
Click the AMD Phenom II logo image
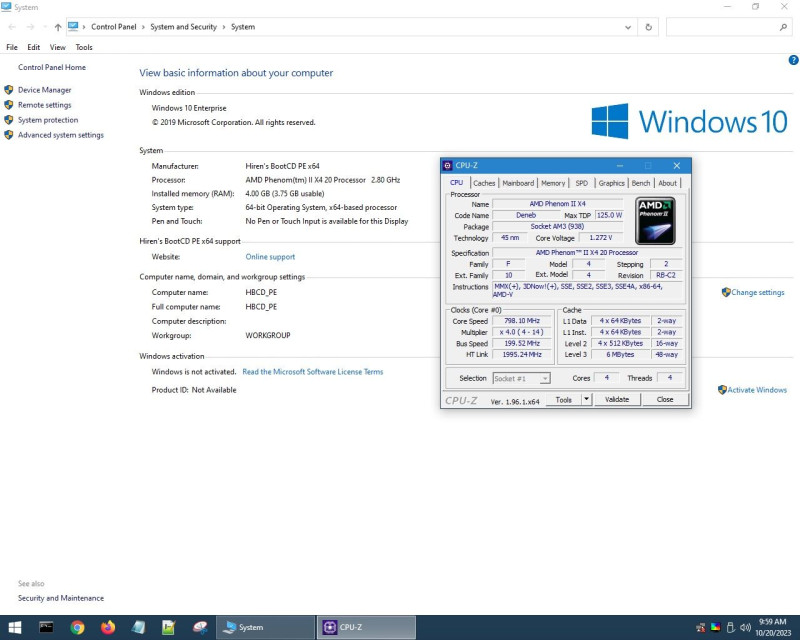point(656,221)
